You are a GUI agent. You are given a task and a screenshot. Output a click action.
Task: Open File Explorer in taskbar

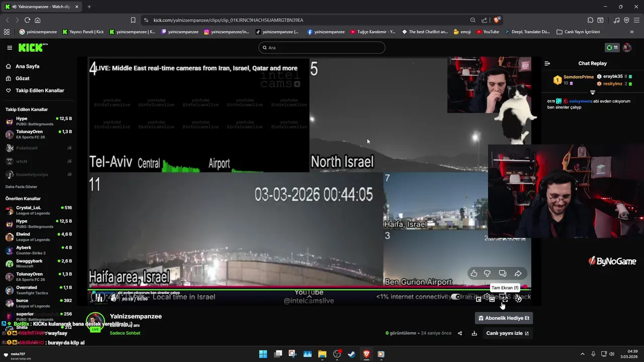coord(322,354)
